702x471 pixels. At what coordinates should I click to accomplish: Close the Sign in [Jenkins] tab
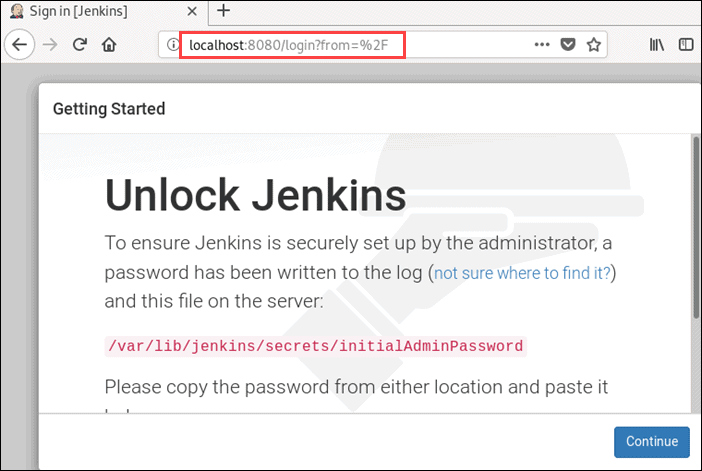[x=192, y=11]
